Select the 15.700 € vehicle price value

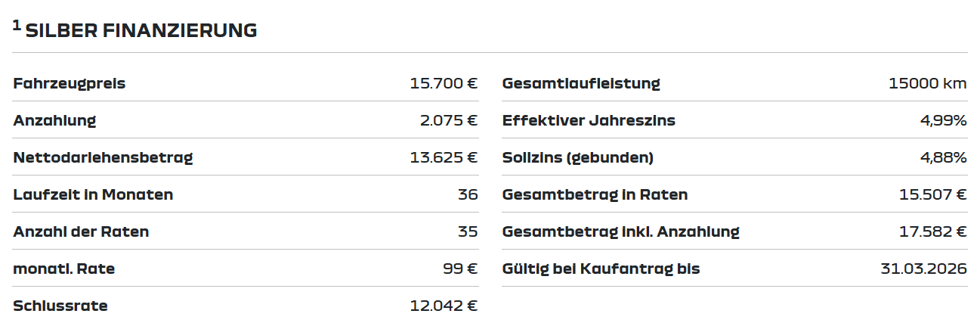444,83
